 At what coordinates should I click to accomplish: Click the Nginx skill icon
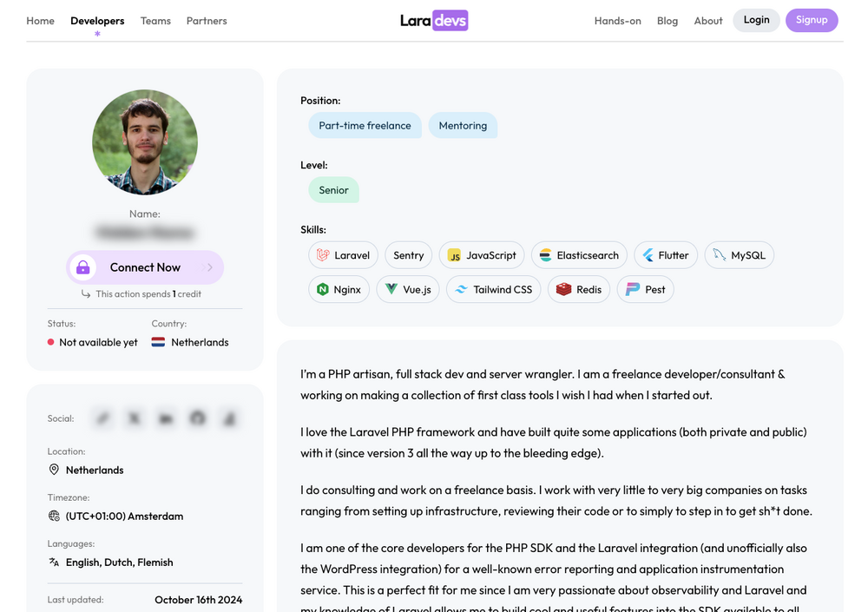pyautogui.click(x=323, y=290)
